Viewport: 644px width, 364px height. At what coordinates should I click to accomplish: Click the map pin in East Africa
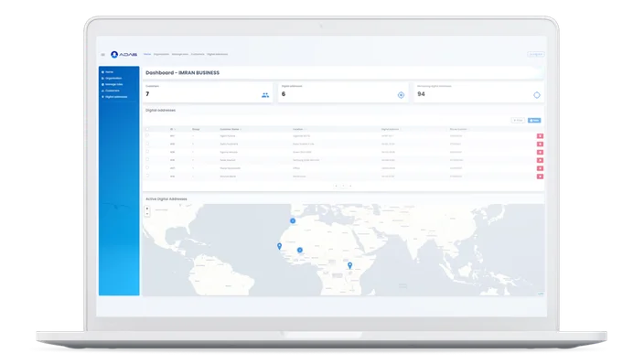pyautogui.click(x=350, y=266)
